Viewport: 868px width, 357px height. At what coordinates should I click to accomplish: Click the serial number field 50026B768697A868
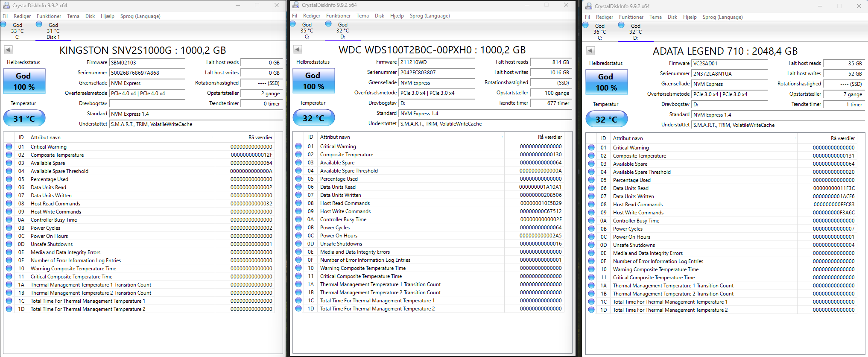tap(147, 73)
